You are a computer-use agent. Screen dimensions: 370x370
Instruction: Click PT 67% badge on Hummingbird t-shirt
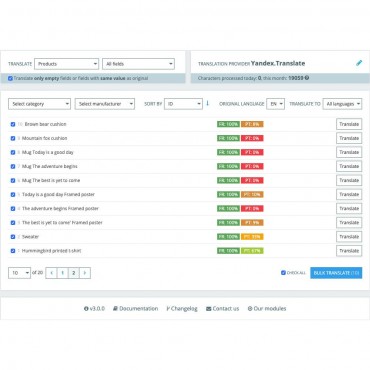click(x=252, y=251)
